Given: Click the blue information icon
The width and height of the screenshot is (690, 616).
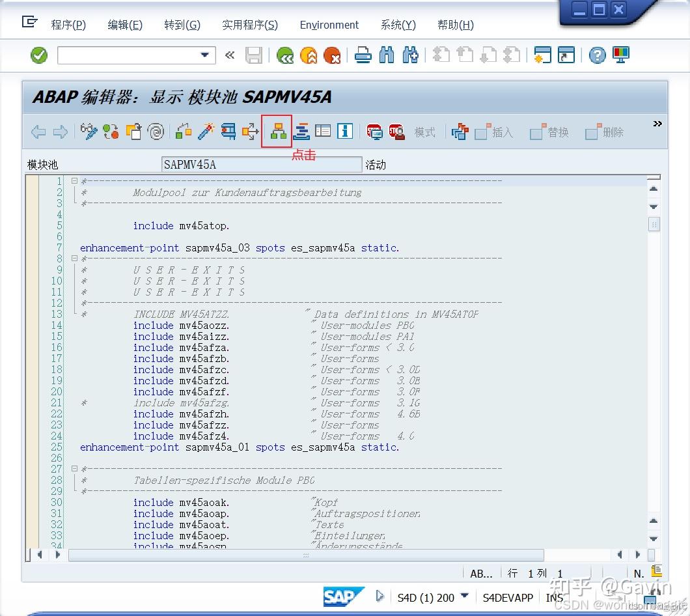Looking at the screenshot, I should pos(345,132).
